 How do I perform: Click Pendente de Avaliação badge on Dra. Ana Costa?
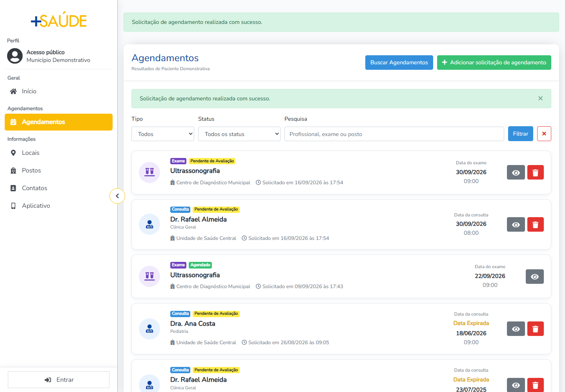pyautogui.click(x=216, y=314)
